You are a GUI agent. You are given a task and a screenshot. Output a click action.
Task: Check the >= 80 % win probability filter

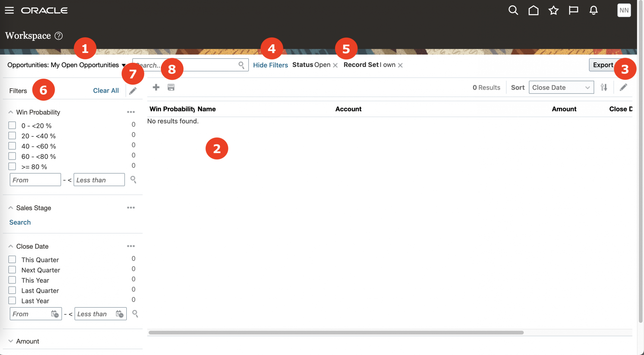point(12,166)
